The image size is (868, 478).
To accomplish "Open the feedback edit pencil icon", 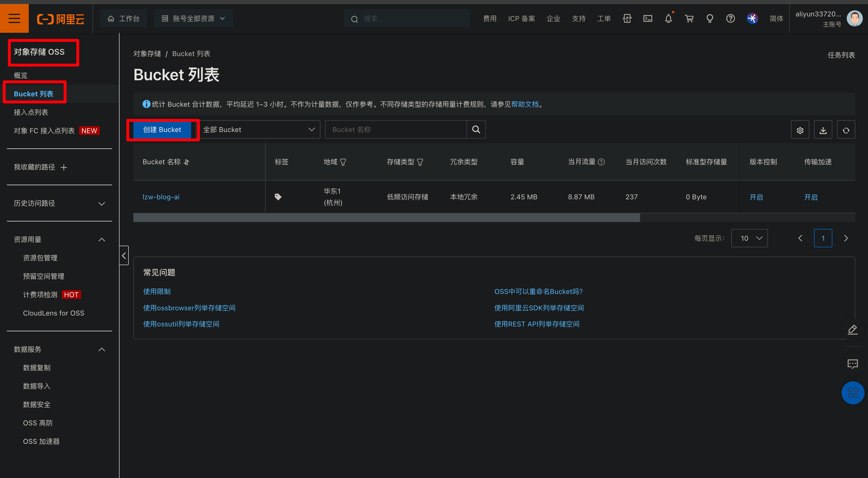I will tap(852, 329).
